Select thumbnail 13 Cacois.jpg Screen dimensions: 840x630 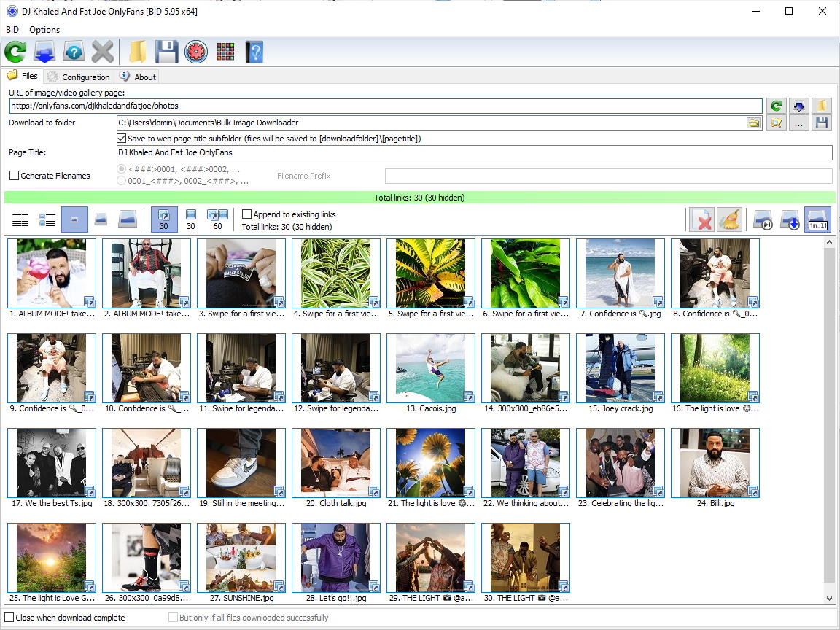click(x=431, y=368)
